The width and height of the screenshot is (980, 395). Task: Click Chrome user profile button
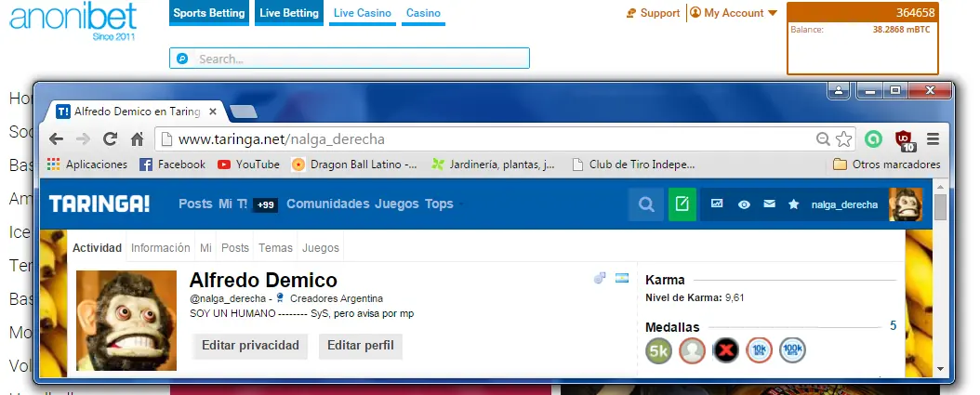click(x=839, y=91)
